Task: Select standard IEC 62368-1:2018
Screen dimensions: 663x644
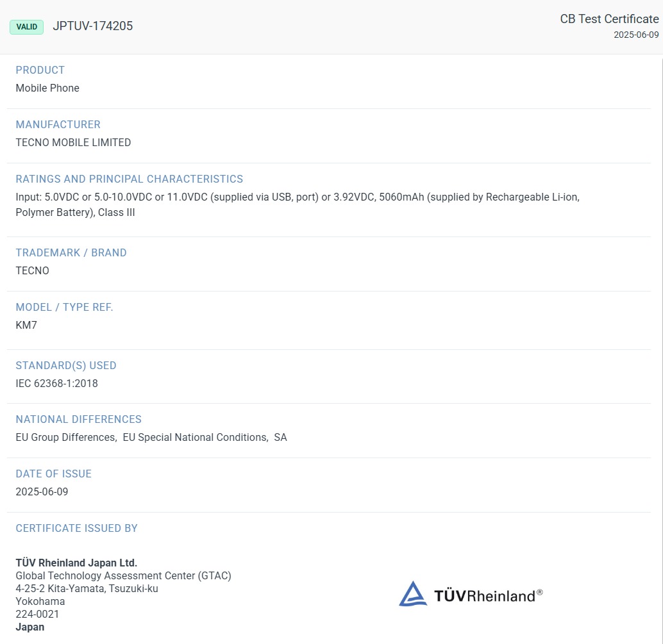Action: coord(56,383)
